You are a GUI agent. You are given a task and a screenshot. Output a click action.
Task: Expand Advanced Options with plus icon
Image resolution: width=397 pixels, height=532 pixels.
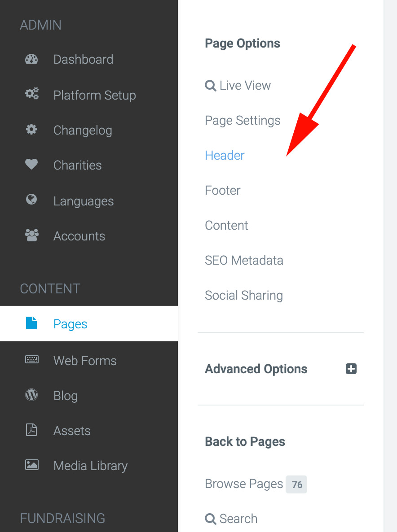click(x=351, y=369)
